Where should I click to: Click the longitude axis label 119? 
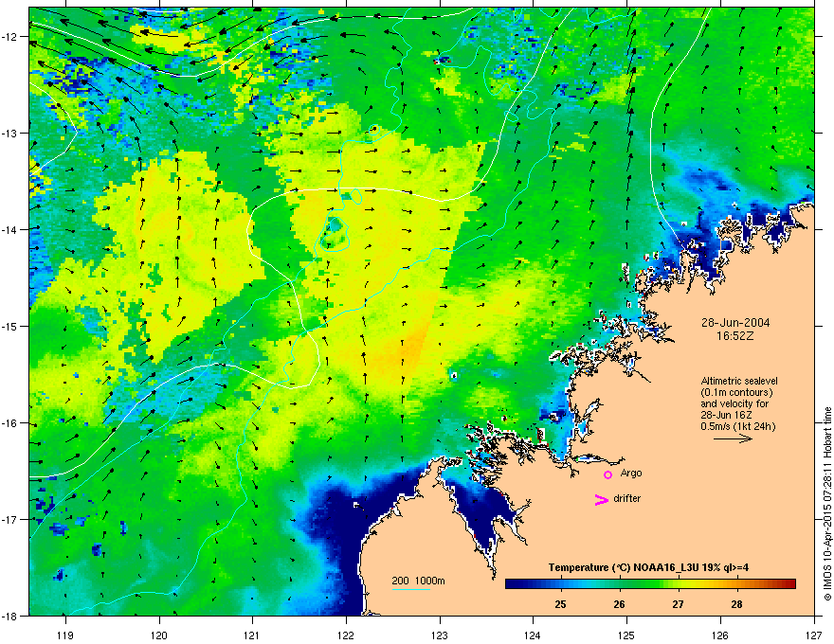click(x=65, y=635)
